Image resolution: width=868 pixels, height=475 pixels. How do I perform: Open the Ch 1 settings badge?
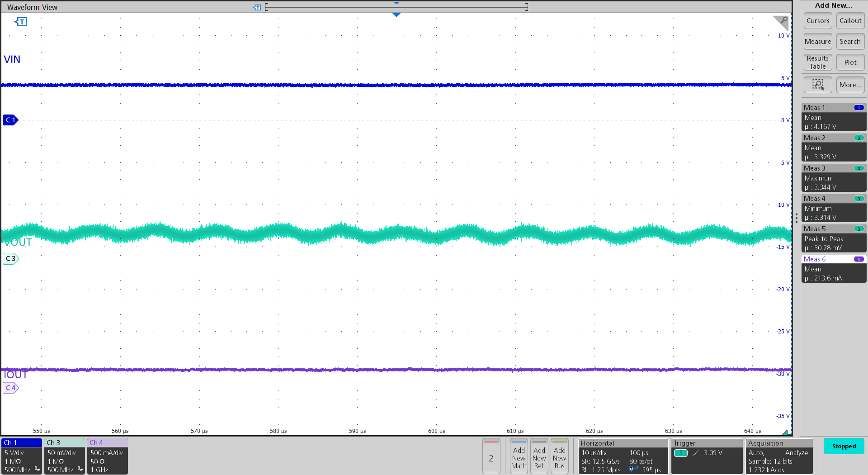(x=22, y=456)
